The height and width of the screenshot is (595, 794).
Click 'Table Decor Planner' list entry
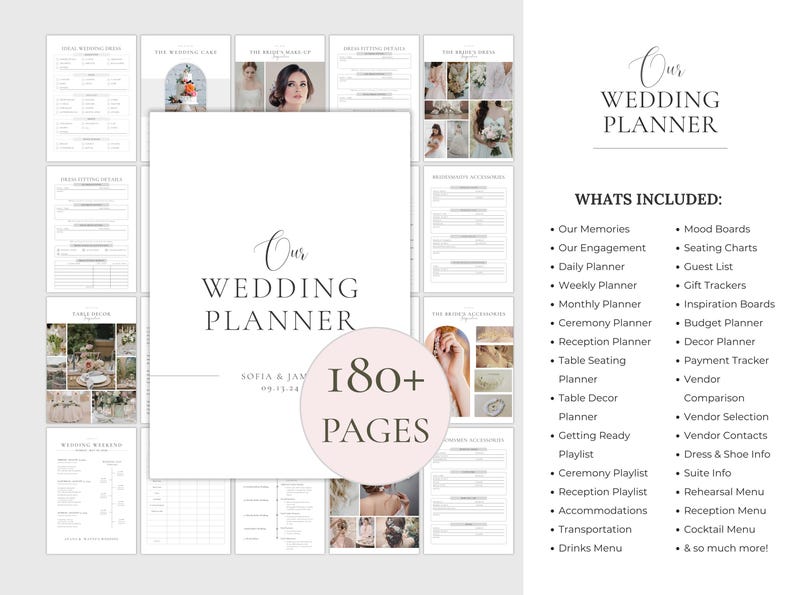pos(587,407)
